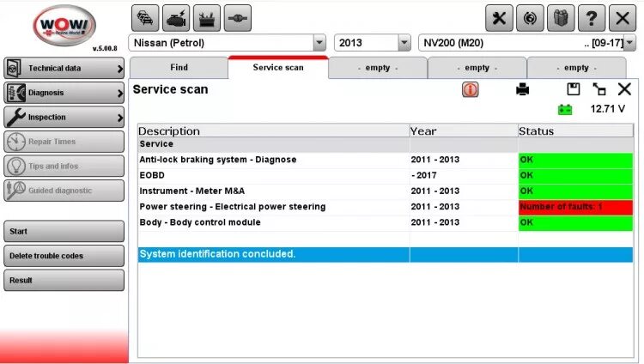Click the Tips and infos button
Screen dimensions: 644x364
pyautogui.click(x=64, y=166)
